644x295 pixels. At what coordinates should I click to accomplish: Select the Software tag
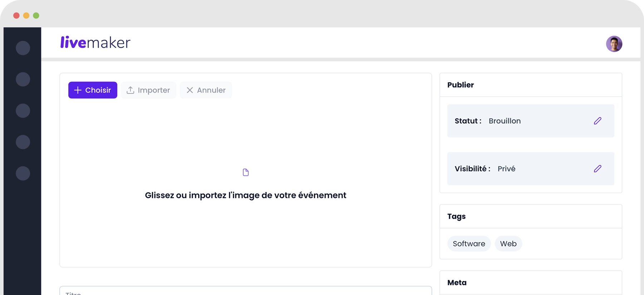pyautogui.click(x=469, y=244)
